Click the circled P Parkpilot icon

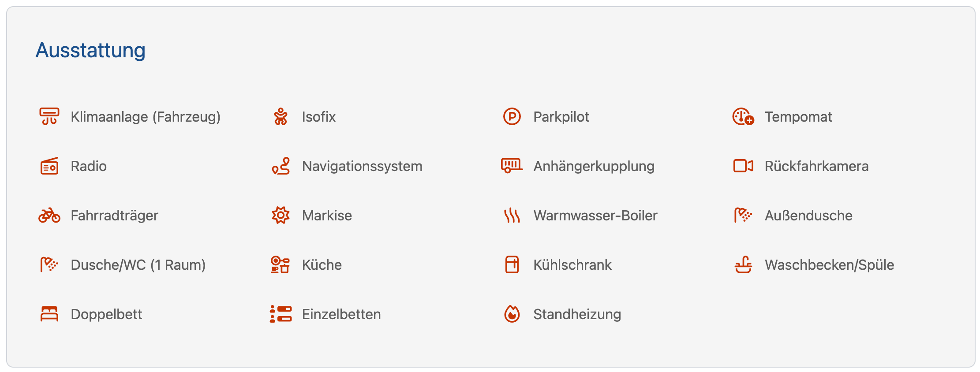pos(512,117)
